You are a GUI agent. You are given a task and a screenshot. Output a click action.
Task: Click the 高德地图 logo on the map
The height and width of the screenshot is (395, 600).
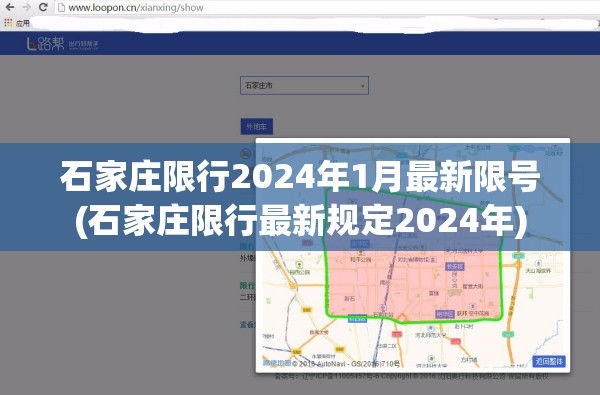click(276, 362)
